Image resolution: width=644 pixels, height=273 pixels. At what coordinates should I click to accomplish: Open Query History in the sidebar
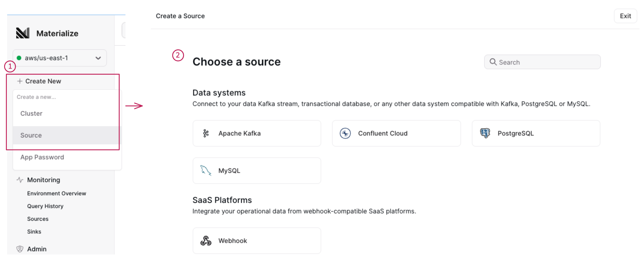point(45,206)
